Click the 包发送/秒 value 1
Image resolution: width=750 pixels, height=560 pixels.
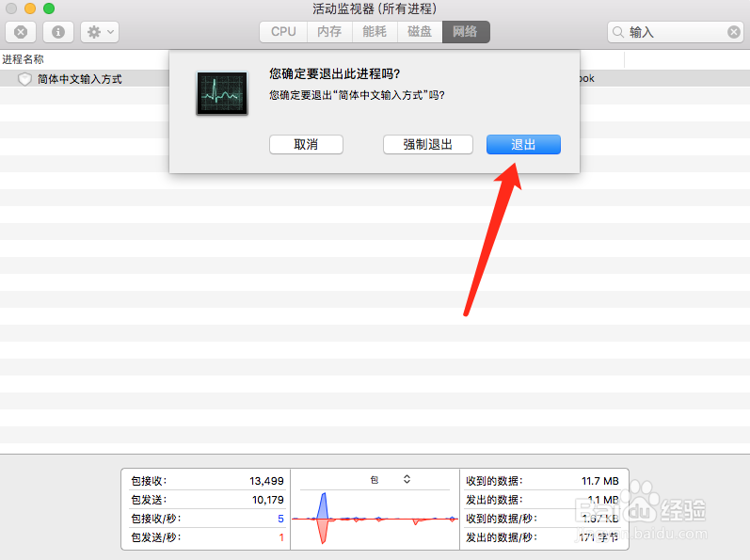click(281, 537)
